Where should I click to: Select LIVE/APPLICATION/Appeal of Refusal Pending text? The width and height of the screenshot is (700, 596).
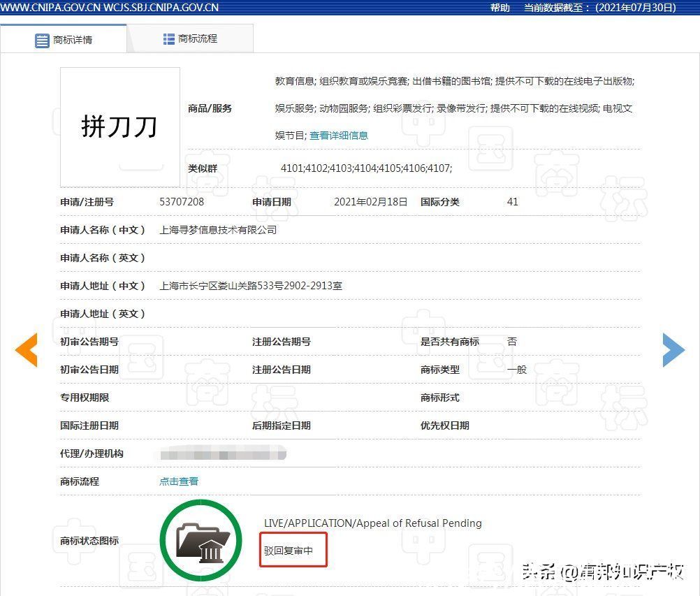(x=373, y=523)
